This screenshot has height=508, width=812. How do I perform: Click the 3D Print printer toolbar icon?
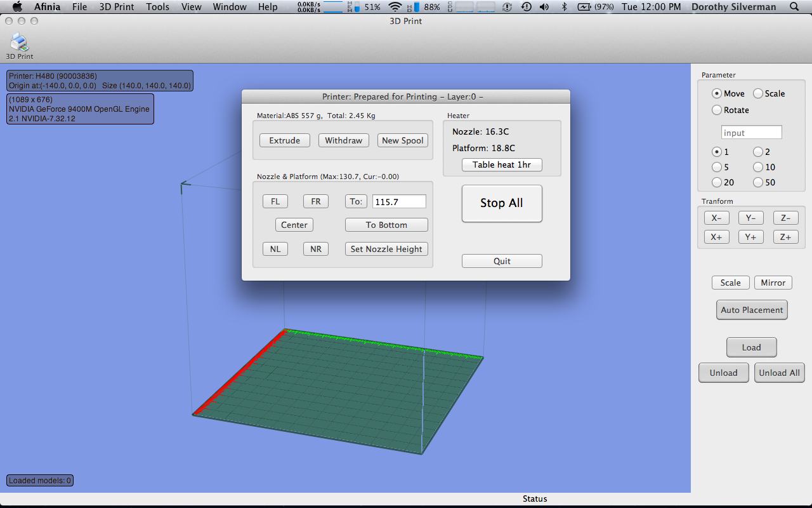(20, 43)
